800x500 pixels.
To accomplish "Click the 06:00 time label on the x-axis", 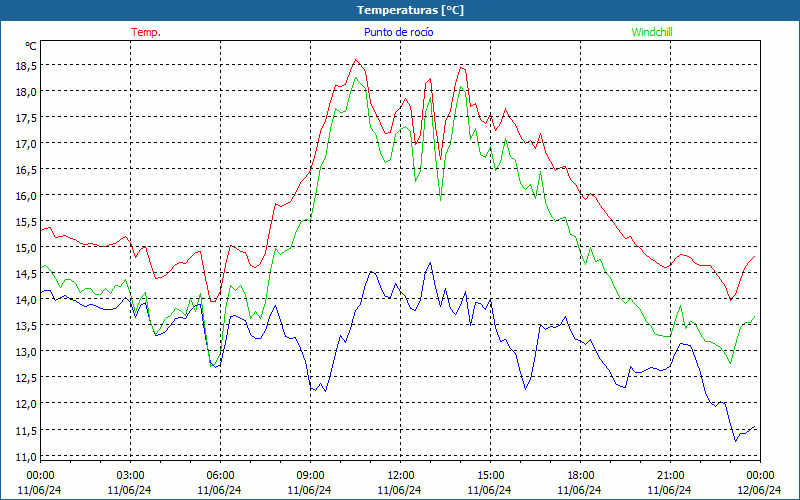I will coord(220,475).
